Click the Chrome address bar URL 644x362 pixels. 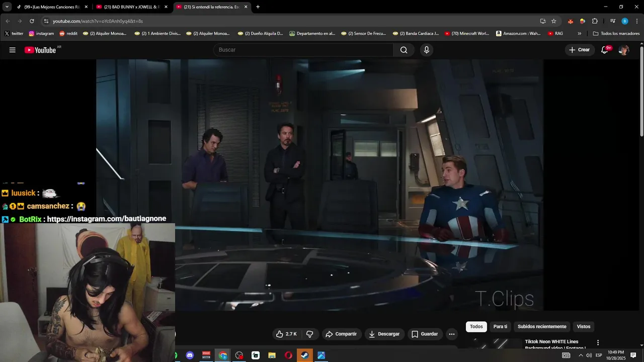pyautogui.click(x=98, y=21)
